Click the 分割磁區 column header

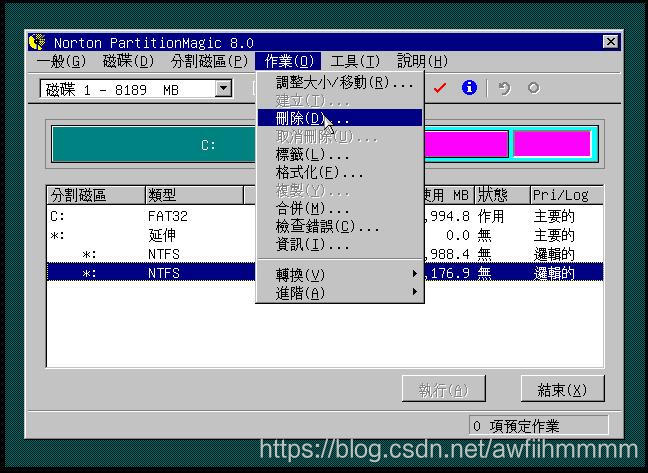coord(95,195)
